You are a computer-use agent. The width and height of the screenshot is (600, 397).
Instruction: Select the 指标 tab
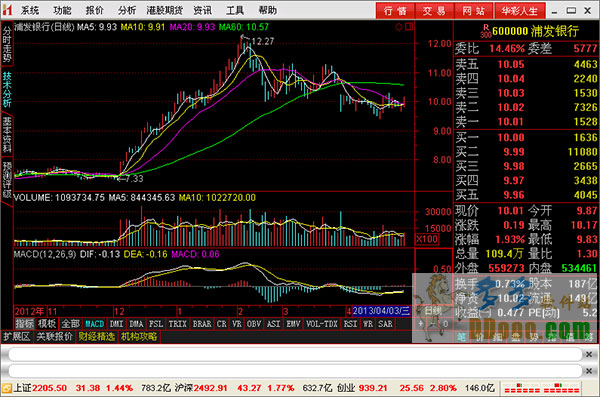tap(24, 324)
